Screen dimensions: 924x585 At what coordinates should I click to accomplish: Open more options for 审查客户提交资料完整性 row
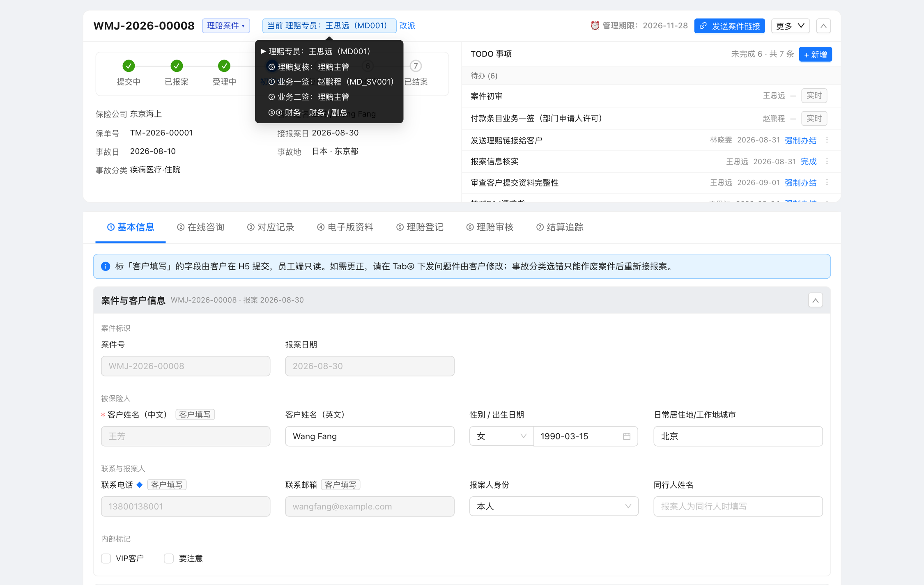coord(827,183)
